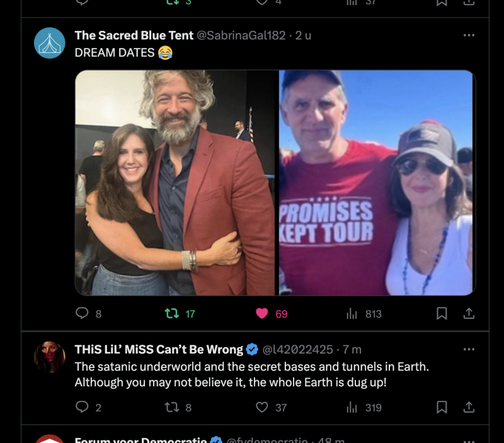
Task: Open The Sacred Blue Tent profile name
Action: coord(134,35)
